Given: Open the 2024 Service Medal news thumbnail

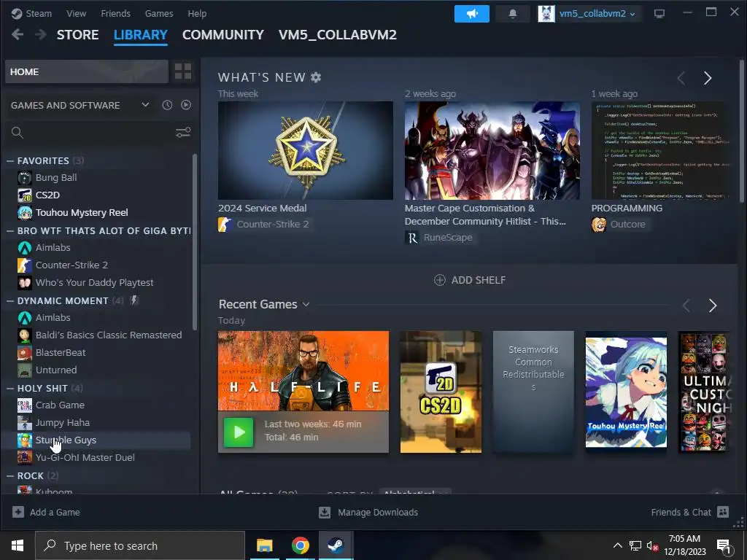Looking at the screenshot, I should (x=306, y=150).
